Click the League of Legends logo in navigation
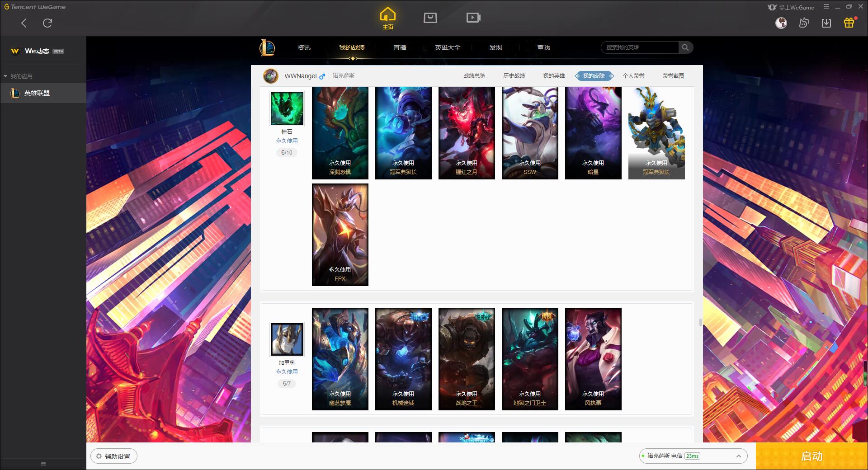Viewport: 868px width, 470px height. (x=267, y=47)
